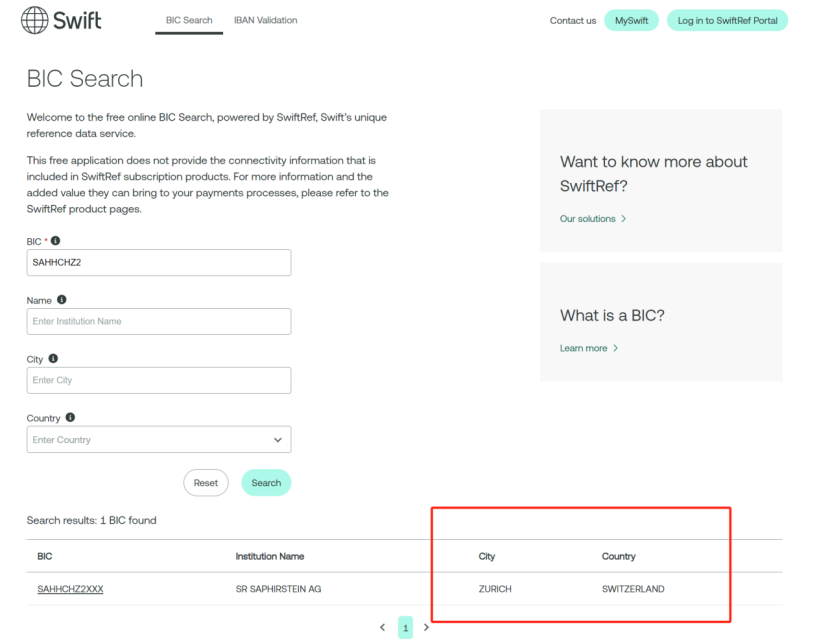The width and height of the screenshot is (831, 643).
Task: Click Want to know more about SwiftRef heading
Action: 653,173
